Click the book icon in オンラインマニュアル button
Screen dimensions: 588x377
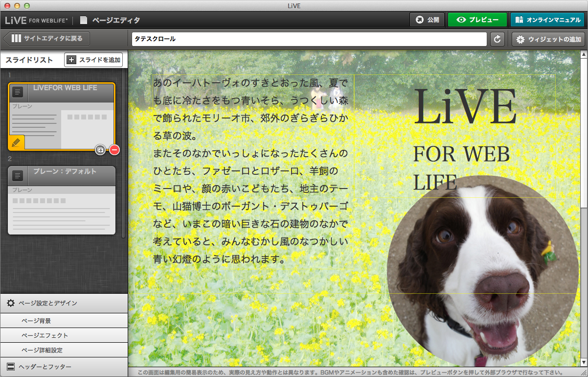(519, 20)
